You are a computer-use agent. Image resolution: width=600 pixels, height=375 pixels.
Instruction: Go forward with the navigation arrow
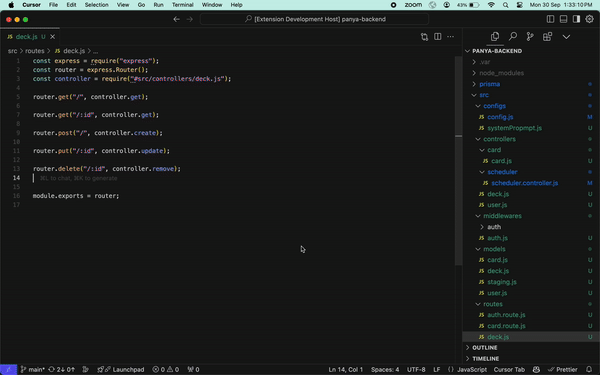click(x=190, y=19)
